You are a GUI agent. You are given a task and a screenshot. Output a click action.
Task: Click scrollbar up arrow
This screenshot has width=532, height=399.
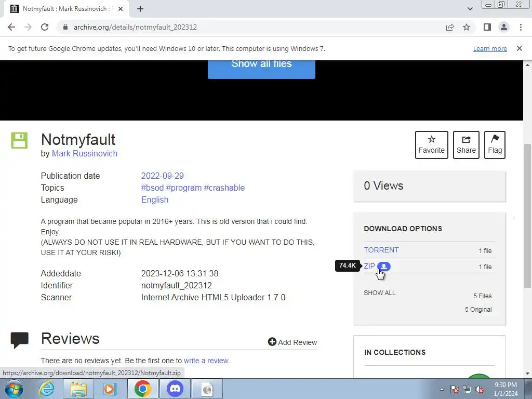(x=528, y=65)
